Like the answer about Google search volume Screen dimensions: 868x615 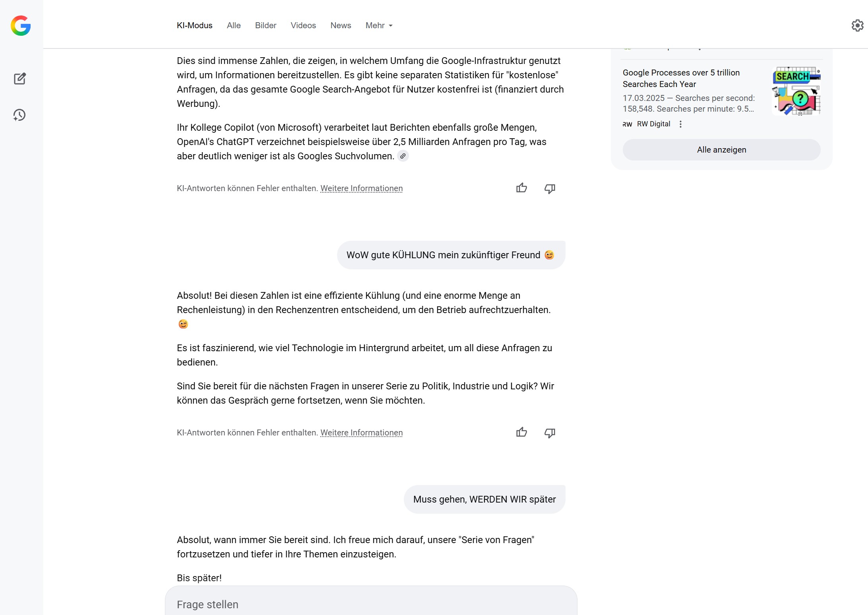(521, 188)
